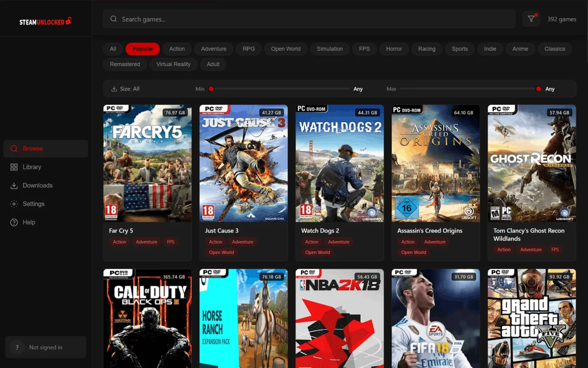
Task: Open the NBA 2K18 cover
Action: tap(340, 319)
